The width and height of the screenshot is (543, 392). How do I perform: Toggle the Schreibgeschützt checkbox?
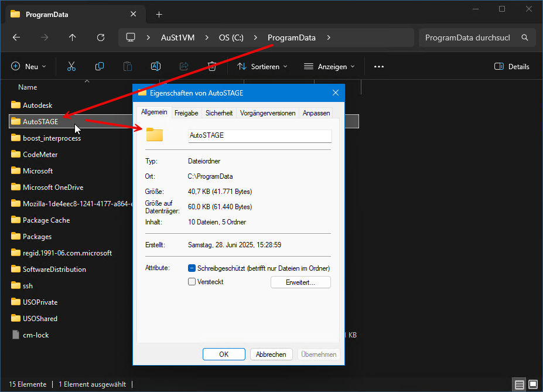pyautogui.click(x=192, y=268)
